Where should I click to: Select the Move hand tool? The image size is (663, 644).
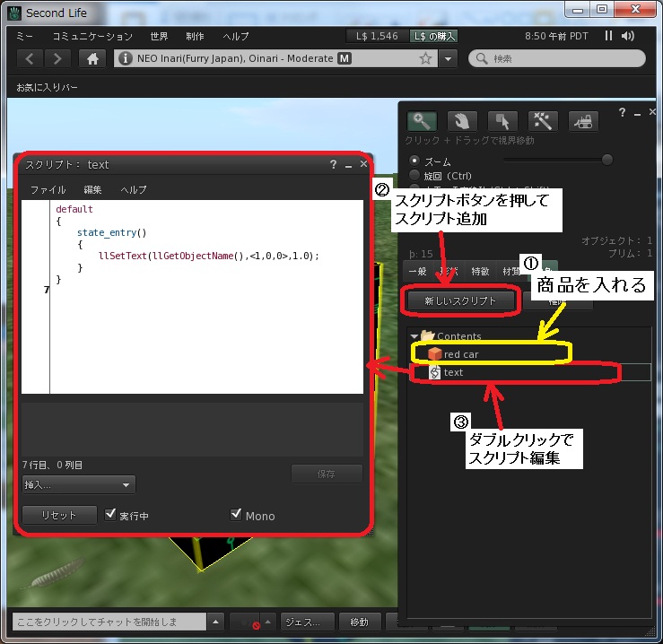pyautogui.click(x=460, y=121)
